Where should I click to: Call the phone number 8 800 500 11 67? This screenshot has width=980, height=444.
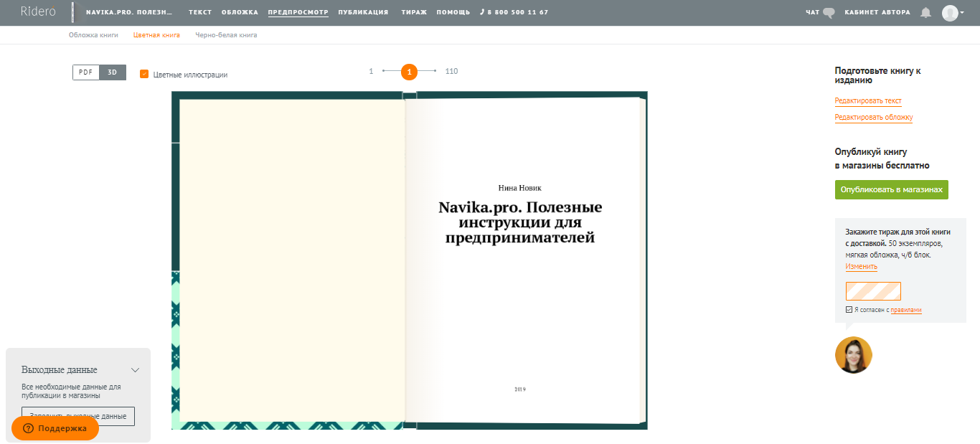[x=514, y=12]
